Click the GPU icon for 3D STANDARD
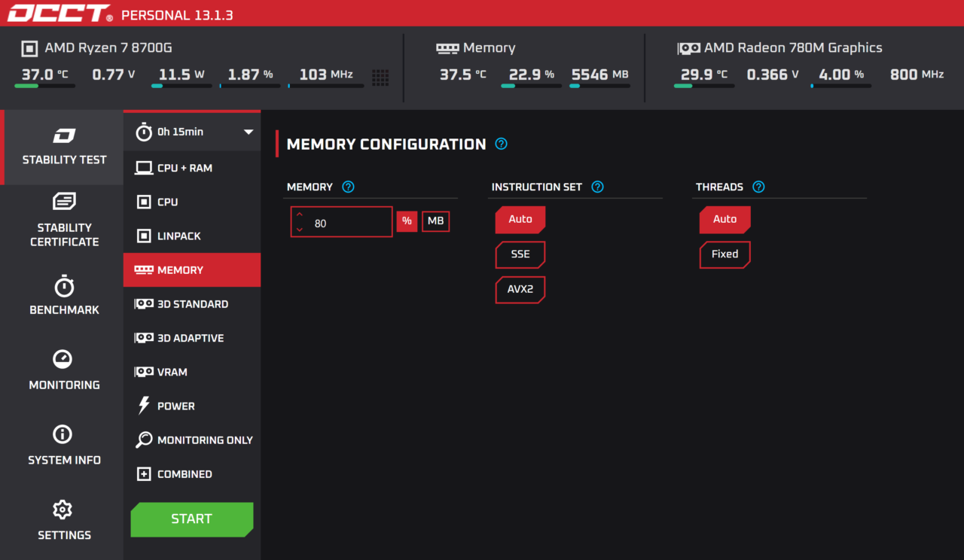The height and width of the screenshot is (560, 964). tap(144, 304)
